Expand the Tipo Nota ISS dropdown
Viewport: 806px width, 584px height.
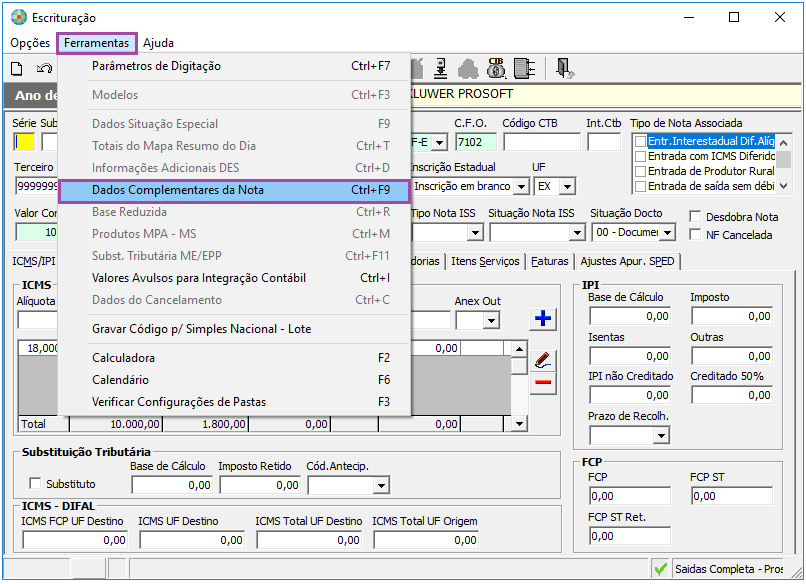[475, 233]
